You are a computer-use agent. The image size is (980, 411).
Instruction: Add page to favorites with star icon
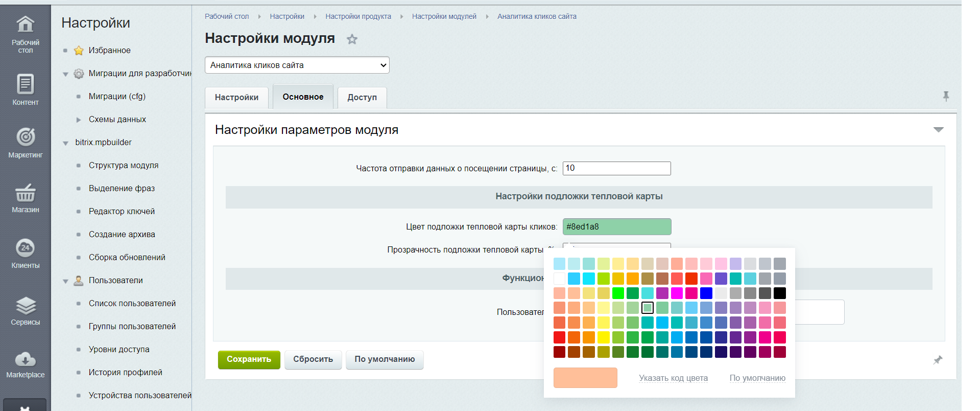[352, 39]
